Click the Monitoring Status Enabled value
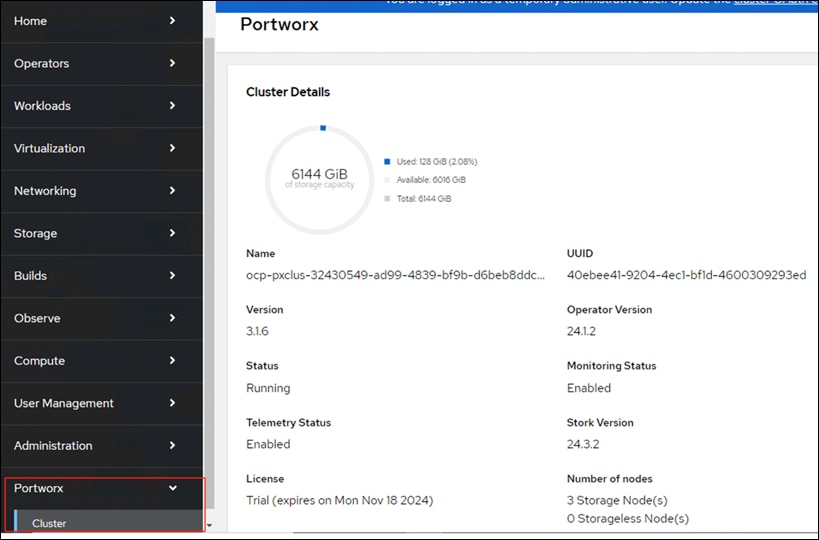Viewport: 819px width, 540px height. click(589, 388)
